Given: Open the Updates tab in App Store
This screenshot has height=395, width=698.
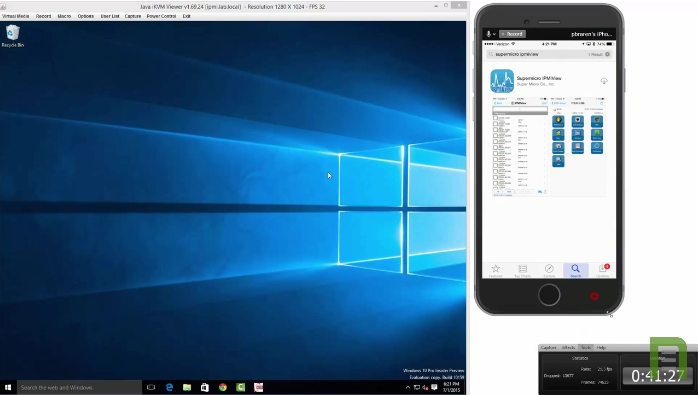Looking at the screenshot, I should click(x=603, y=270).
